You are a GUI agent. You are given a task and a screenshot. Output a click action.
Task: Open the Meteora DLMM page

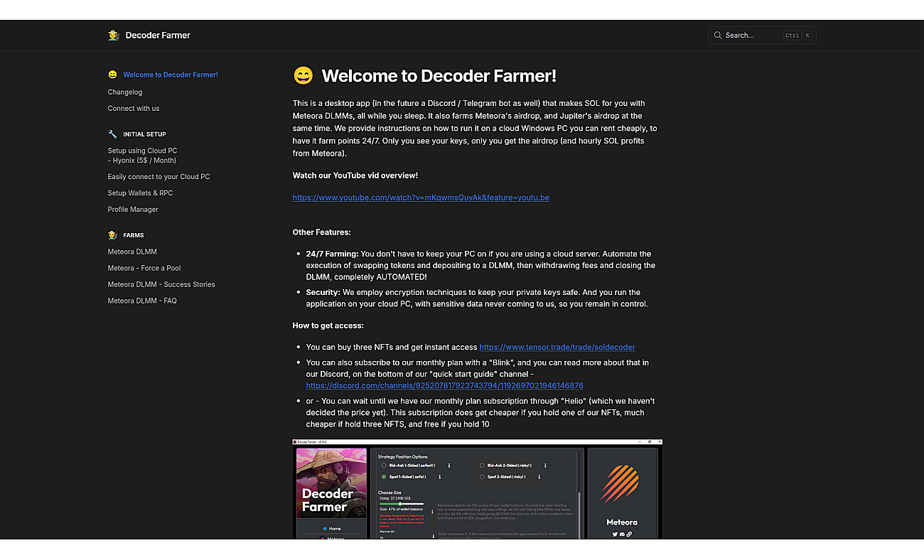click(x=132, y=252)
